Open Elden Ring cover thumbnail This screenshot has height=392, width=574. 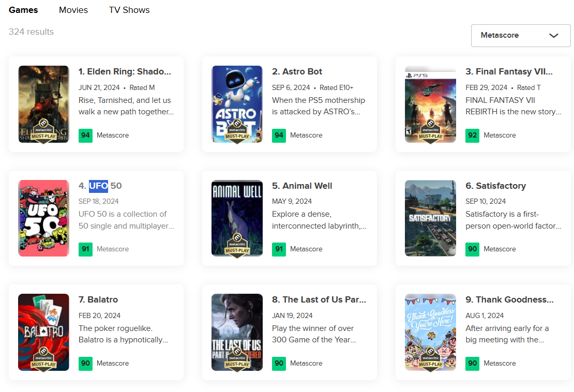coord(43,104)
